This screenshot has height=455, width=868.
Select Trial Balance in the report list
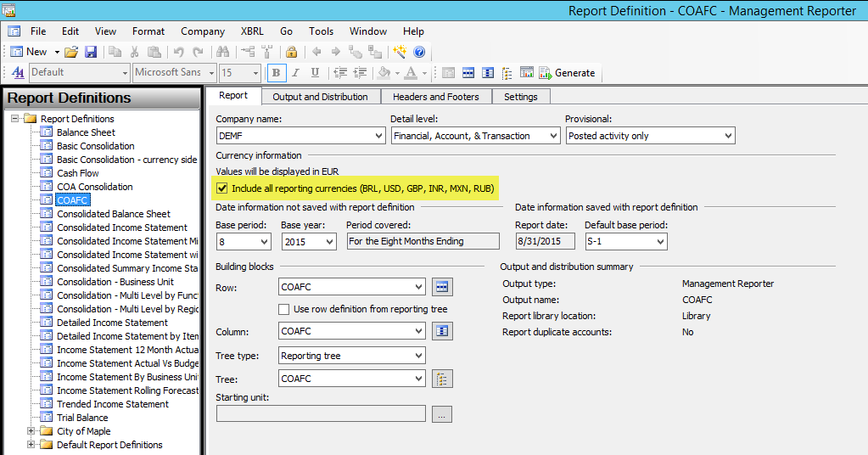pyautogui.click(x=82, y=418)
